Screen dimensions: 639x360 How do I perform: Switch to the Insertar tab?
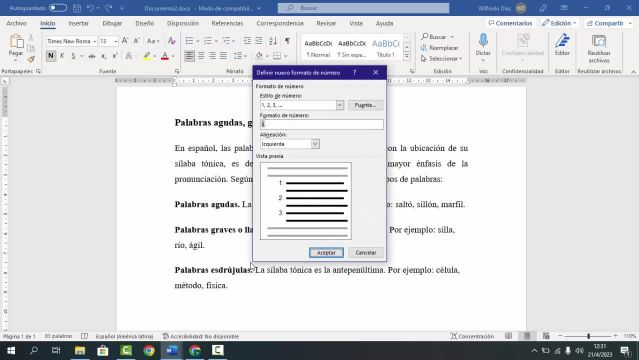tap(79, 23)
